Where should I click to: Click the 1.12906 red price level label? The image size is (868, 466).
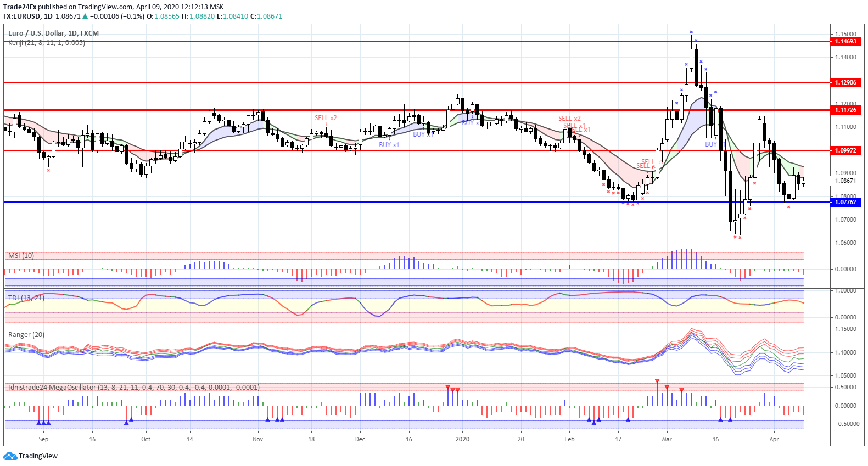(x=845, y=83)
